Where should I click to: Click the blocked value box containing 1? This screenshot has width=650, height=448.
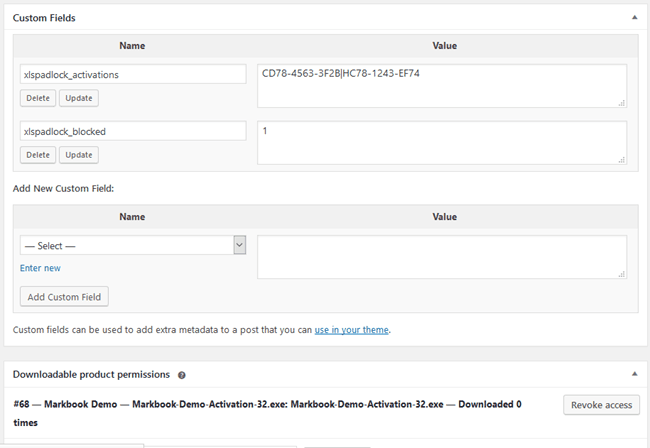(441, 143)
